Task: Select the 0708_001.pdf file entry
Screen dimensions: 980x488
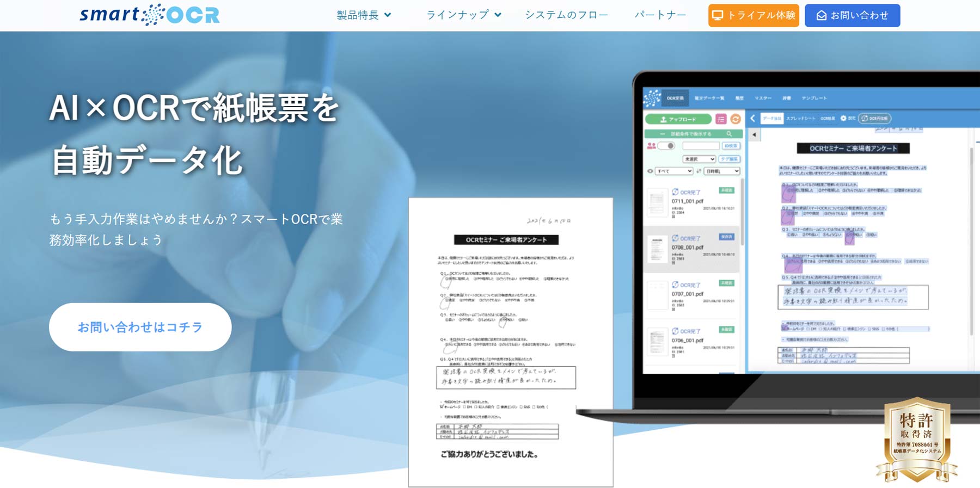Action: (x=691, y=249)
